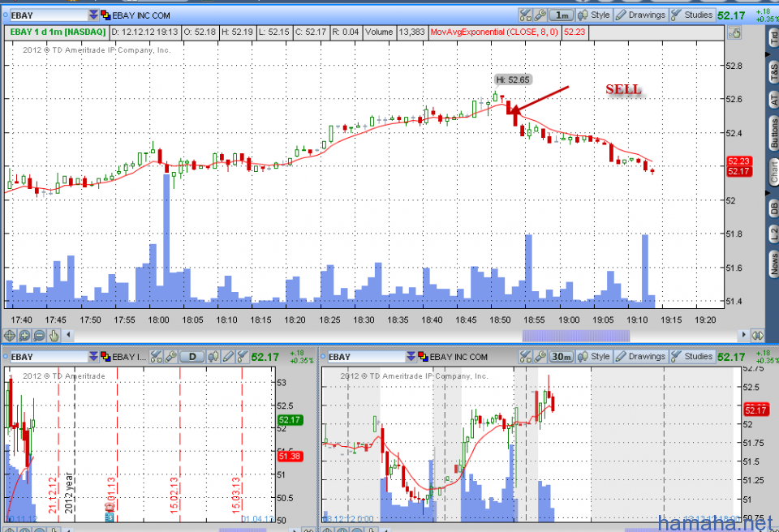Click the 'C: 52.17' close value

(x=311, y=32)
